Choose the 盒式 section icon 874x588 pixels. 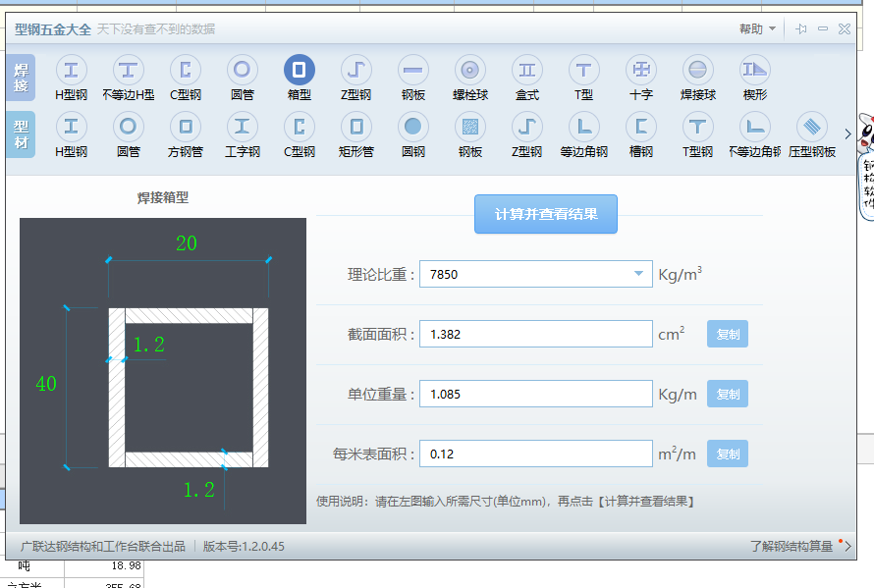click(x=527, y=70)
